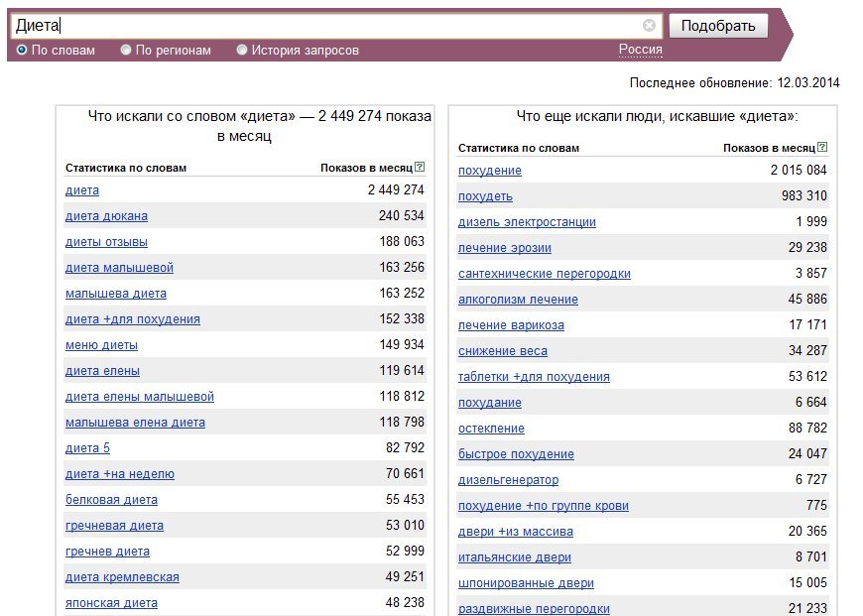Open the 'двери +из массива' link
The height and width of the screenshot is (616, 863).
pos(515,533)
